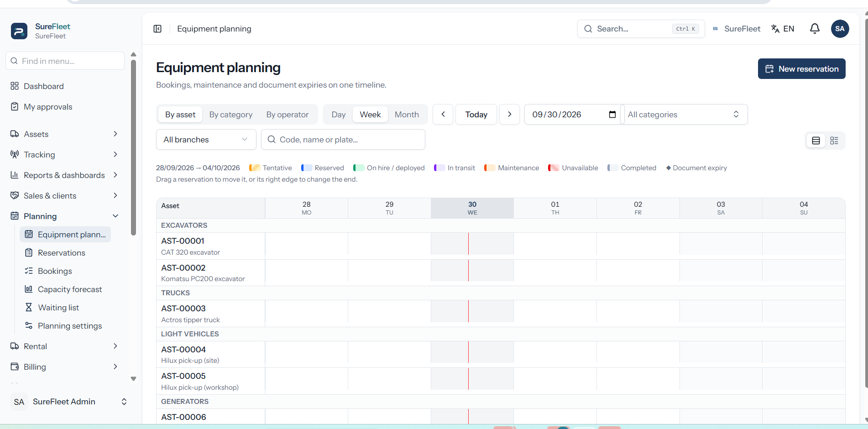Screen dimensions: 868x429
Task: Open Dashboard from sidebar
Action: point(65,86)
